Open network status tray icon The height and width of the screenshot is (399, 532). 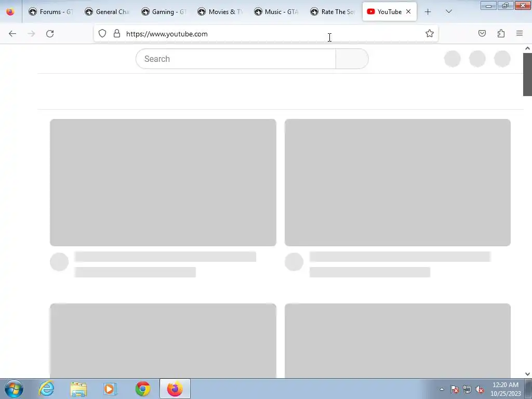click(x=467, y=389)
